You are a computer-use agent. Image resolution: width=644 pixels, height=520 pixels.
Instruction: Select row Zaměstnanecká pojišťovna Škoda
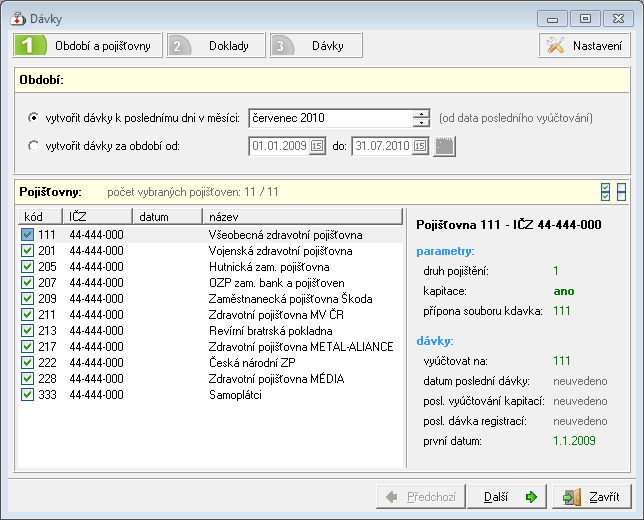coord(210,299)
